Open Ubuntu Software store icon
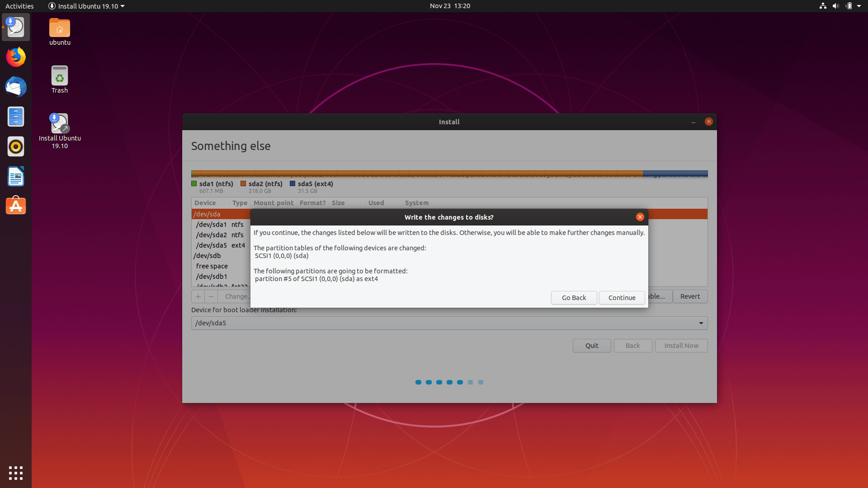The height and width of the screenshot is (488, 868). (x=16, y=206)
